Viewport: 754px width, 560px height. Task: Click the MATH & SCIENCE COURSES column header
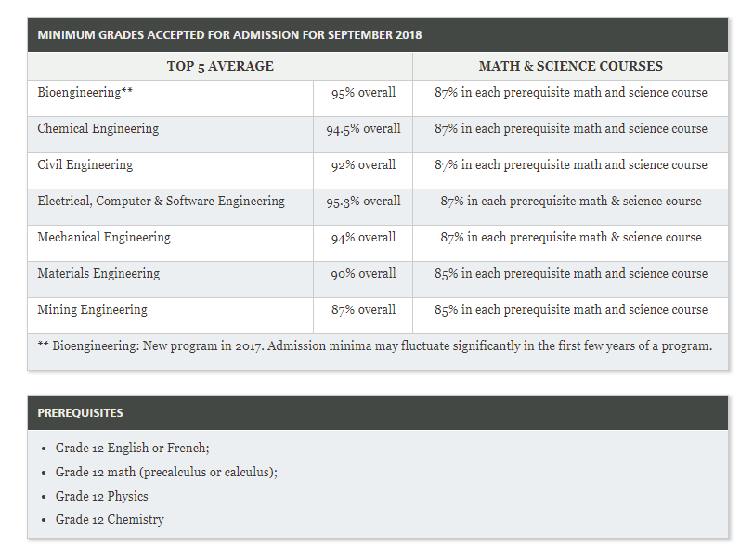point(570,66)
